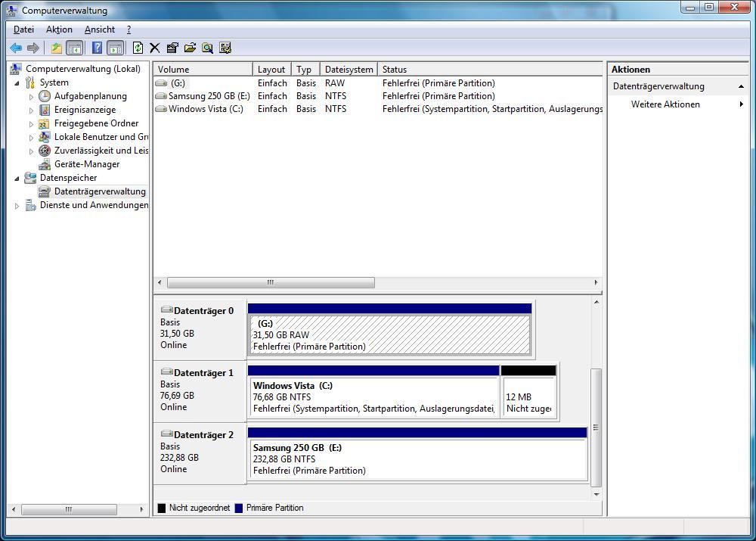Sort by the Volume column header

(203, 70)
